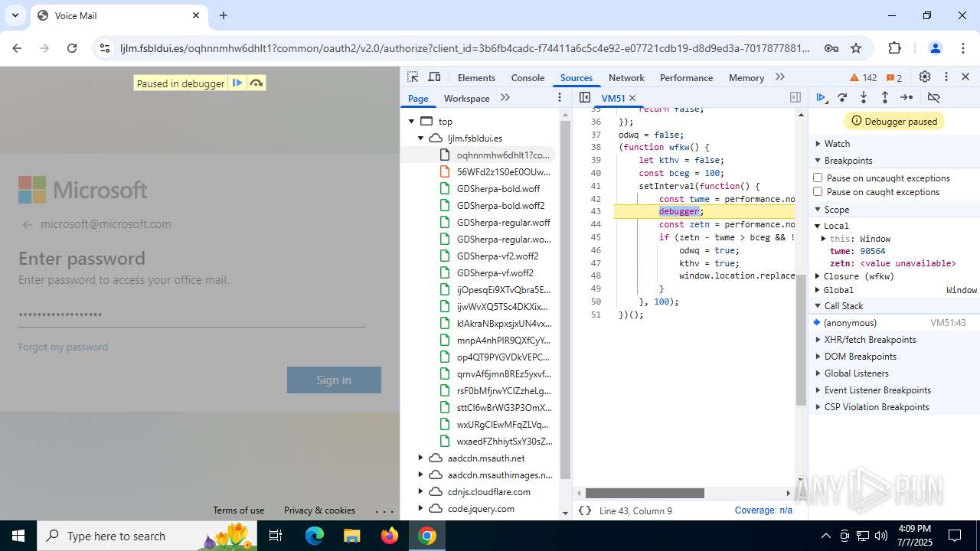Deactivate breakpoints icon
This screenshot has width=980, height=551.
(x=933, y=97)
